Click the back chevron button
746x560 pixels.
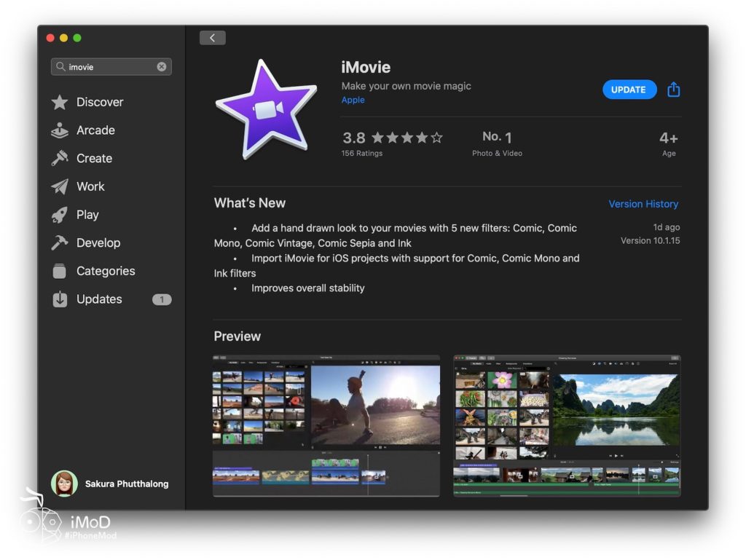212,38
